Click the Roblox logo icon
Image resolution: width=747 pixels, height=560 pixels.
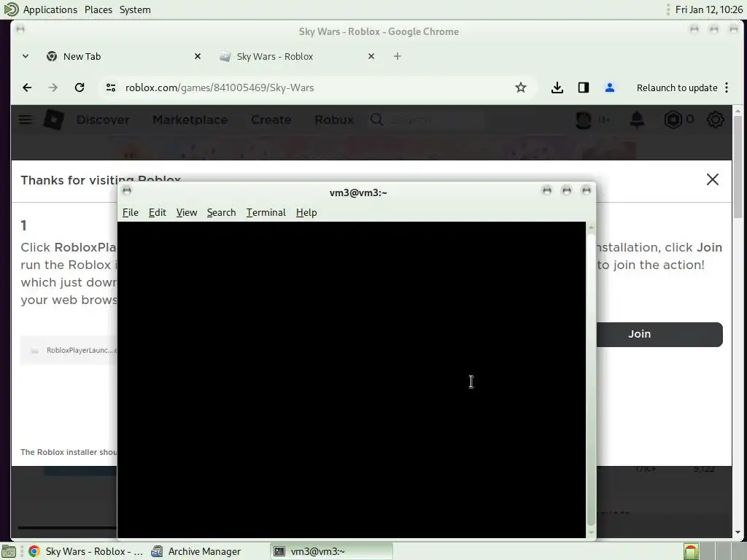53,120
